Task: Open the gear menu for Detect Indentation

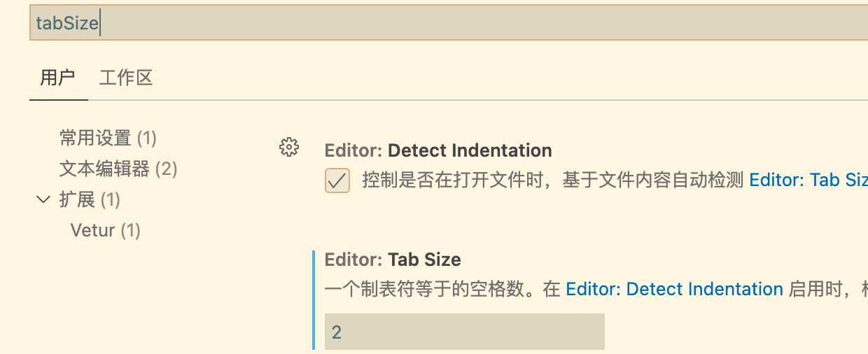Action: click(x=288, y=148)
